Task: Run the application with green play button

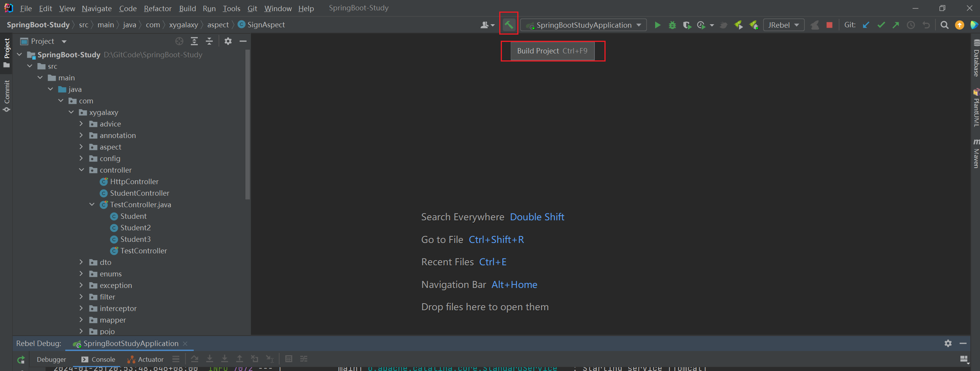Action: coord(657,25)
